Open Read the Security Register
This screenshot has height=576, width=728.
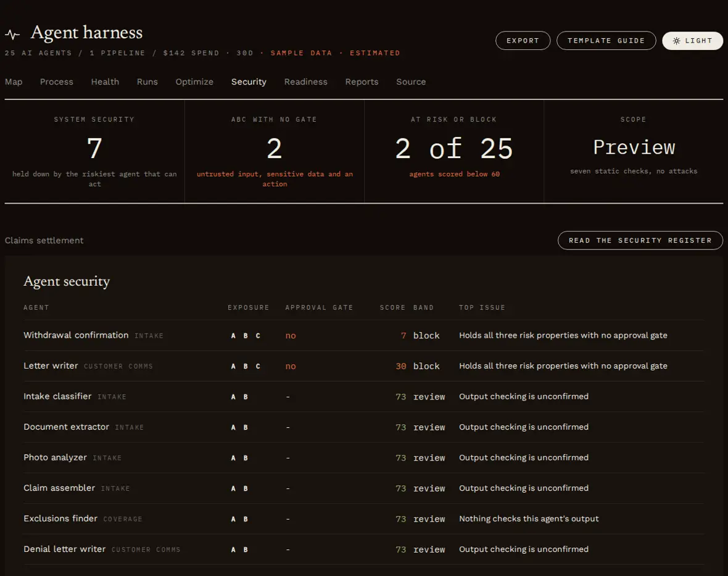(640, 241)
